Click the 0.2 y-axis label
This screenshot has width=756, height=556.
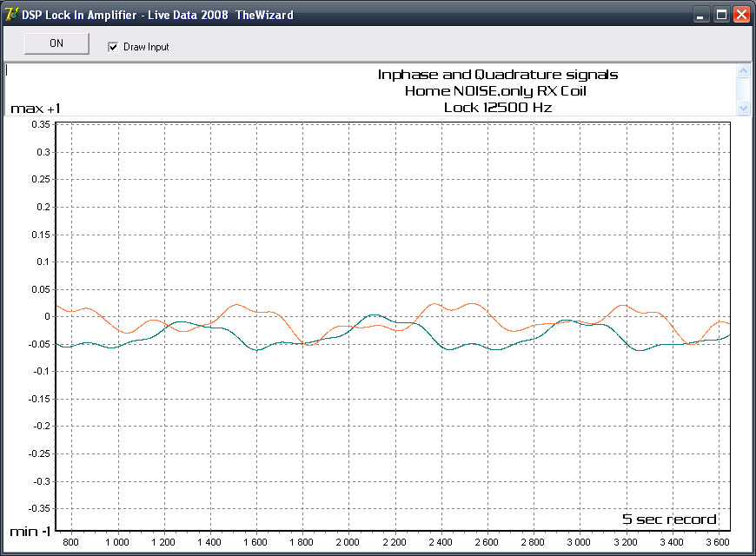(x=43, y=207)
